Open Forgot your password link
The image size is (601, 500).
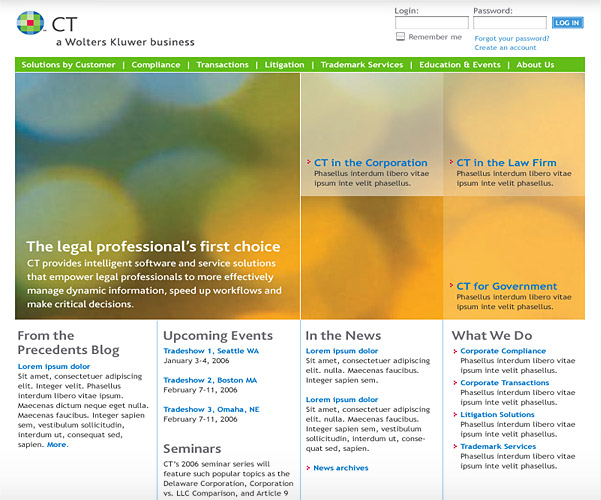512,38
